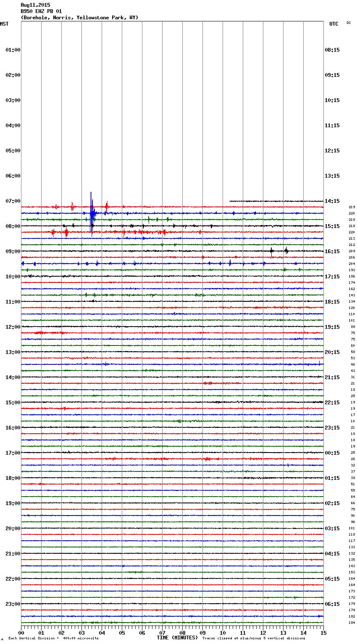Viewport: 357px width, 644px height.
Task: Click the "13:15" UTC time label
Action: tap(332, 176)
